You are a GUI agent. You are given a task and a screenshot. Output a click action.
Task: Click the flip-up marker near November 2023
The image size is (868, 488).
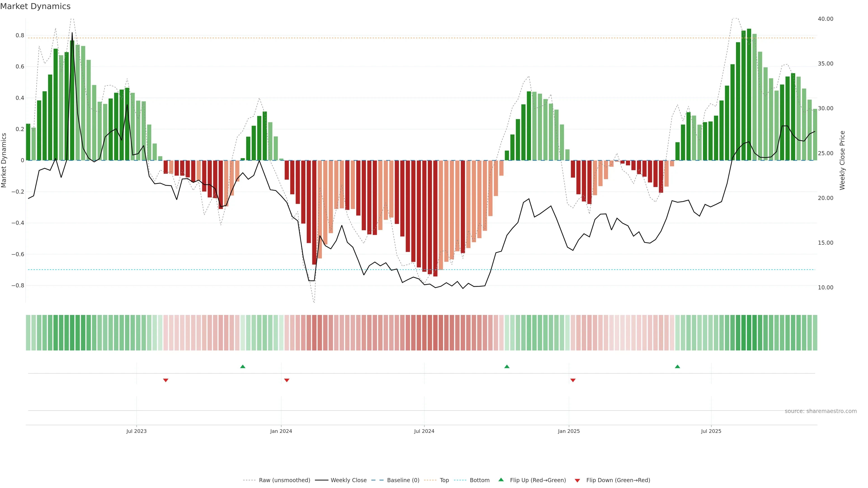(x=243, y=366)
